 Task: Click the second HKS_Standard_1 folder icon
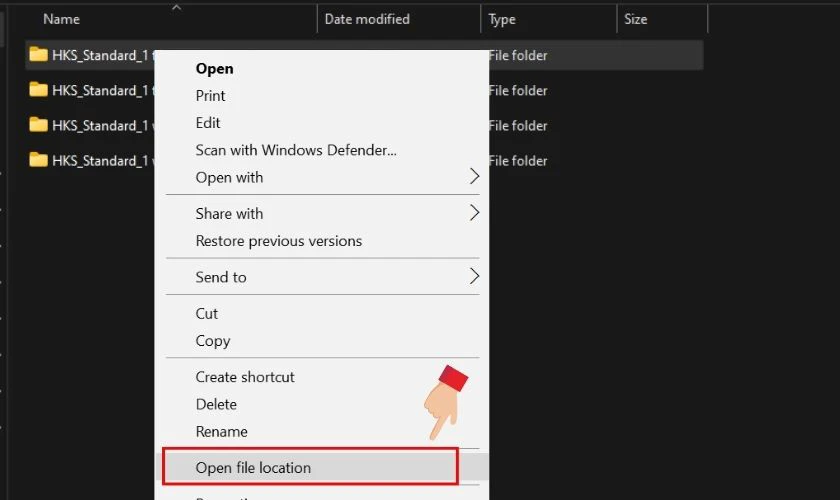coord(38,89)
